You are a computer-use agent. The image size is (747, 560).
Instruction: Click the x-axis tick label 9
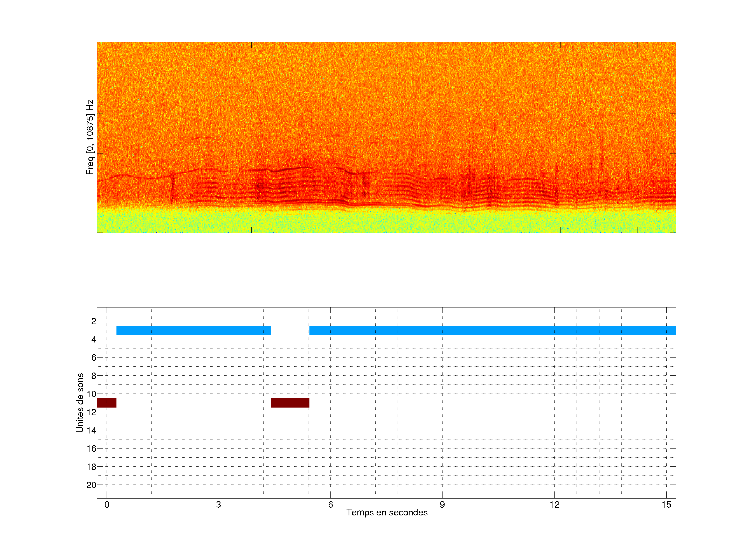(x=442, y=505)
